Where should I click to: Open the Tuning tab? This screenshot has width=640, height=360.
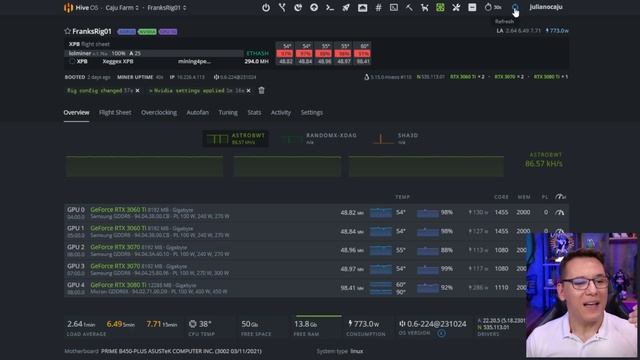point(228,113)
